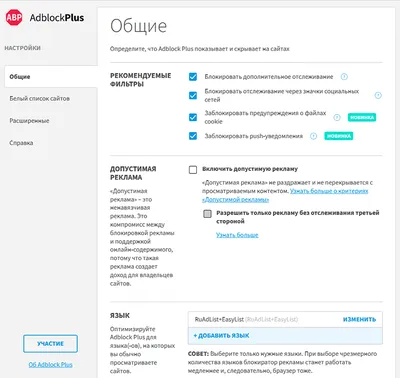The image size is (400, 378).
Task: Click ДОБАВИТЬ ЯЗЫК to add a language
Action: coord(221,336)
